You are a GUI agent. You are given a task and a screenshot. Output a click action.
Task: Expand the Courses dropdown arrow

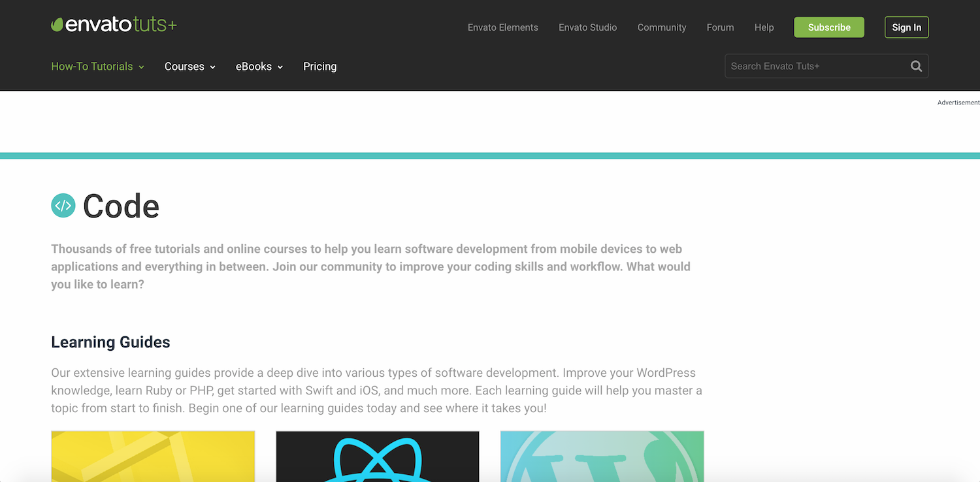pyautogui.click(x=212, y=67)
